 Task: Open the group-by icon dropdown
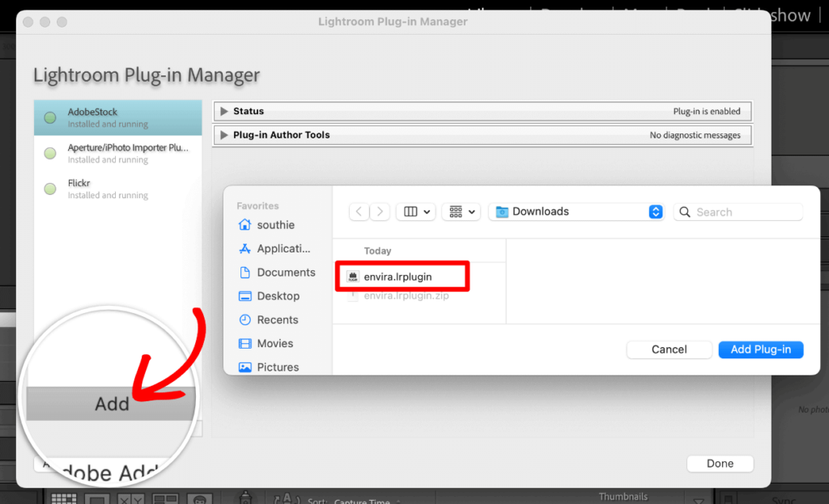click(x=461, y=211)
